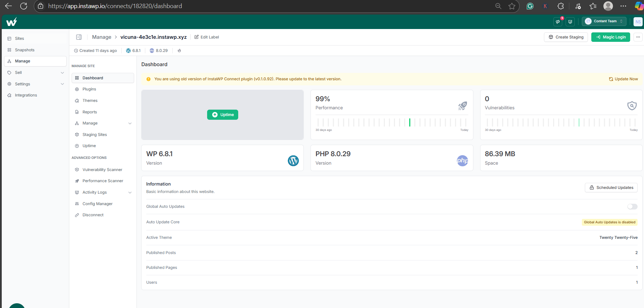Screen dimensions: 644x308
Task: Open Integrations in left sidebar
Action: click(35, 95)
